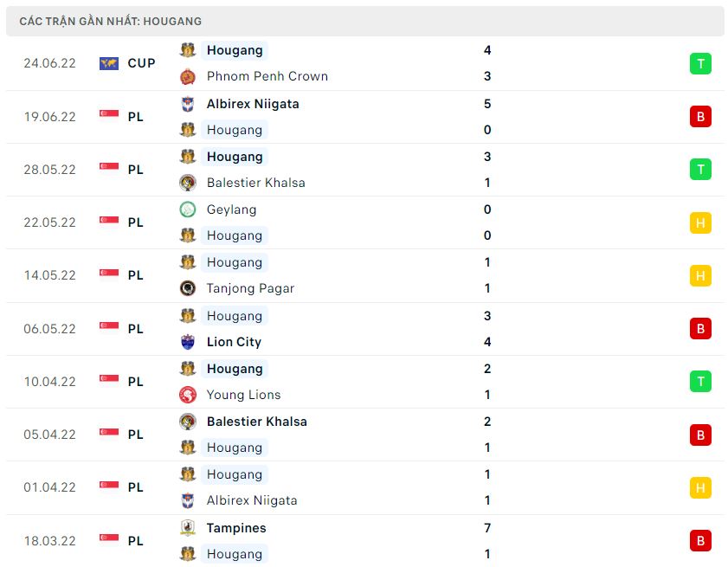Click yellow H badge for Geylang draw

point(700,222)
